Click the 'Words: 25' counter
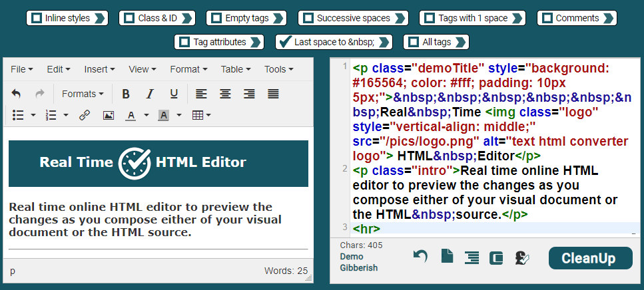This screenshot has width=644, height=290. [286, 271]
